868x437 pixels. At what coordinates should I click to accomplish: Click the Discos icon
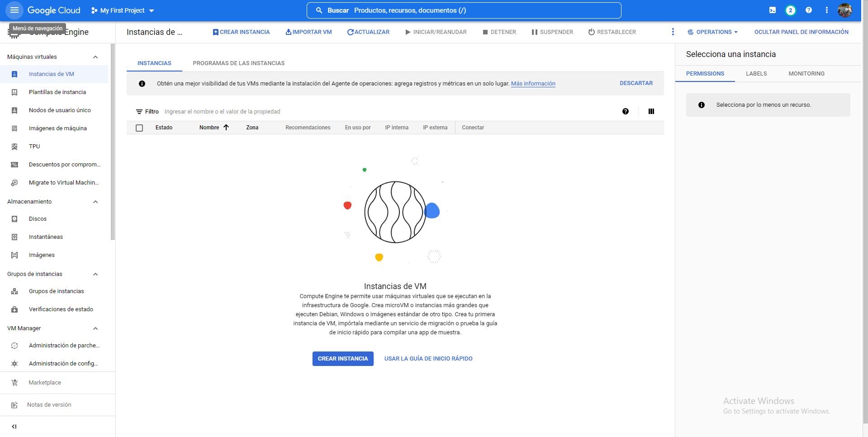[14, 219]
